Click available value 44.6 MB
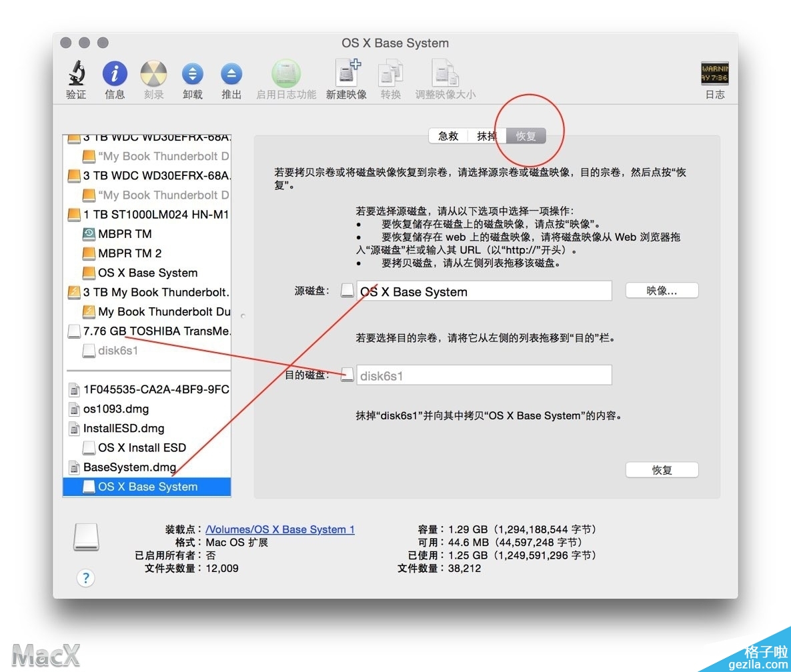 point(468,543)
